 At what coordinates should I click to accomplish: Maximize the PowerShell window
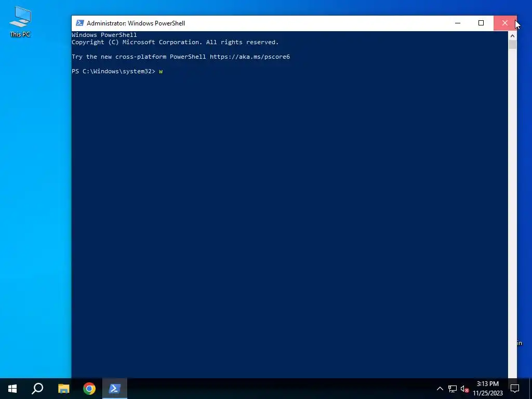(x=481, y=23)
